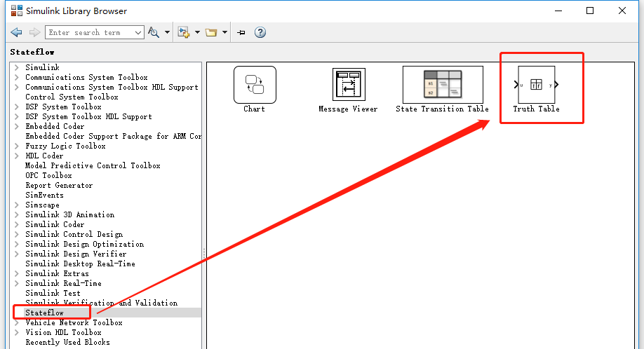Click the open folder icon
Viewport: 644px width, 349px height.
click(x=211, y=32)
